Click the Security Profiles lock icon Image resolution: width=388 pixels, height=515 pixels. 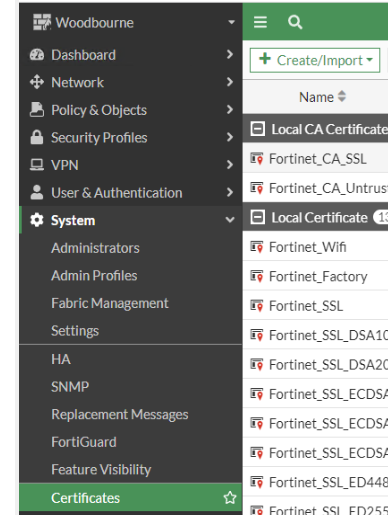37,137
